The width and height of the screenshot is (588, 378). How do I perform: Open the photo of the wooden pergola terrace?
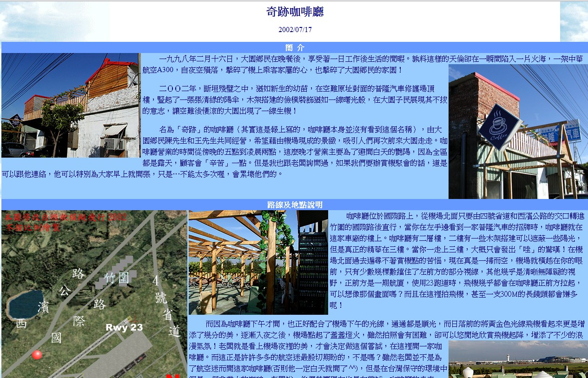pyautogui.click(x=258, y=262)
